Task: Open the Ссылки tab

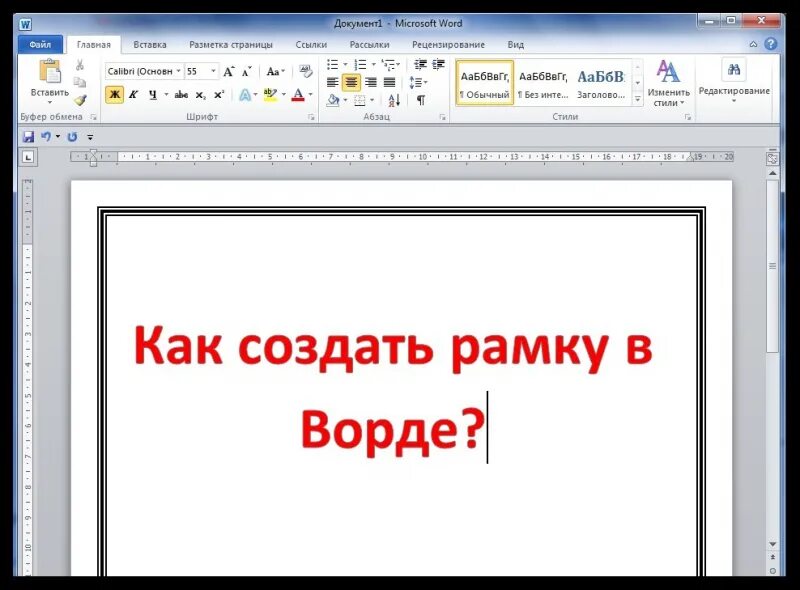Action: (x=311, y=45)
